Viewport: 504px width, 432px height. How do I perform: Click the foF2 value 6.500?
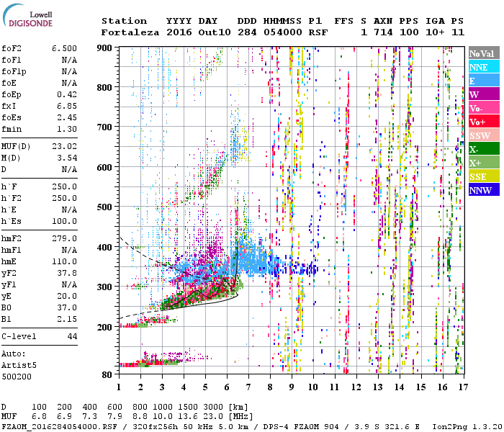point(64,48)
